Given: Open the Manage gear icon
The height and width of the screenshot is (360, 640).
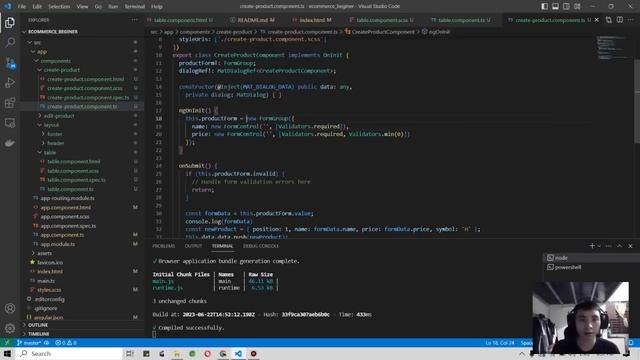Looking at the screenshot, I should 10,328.
